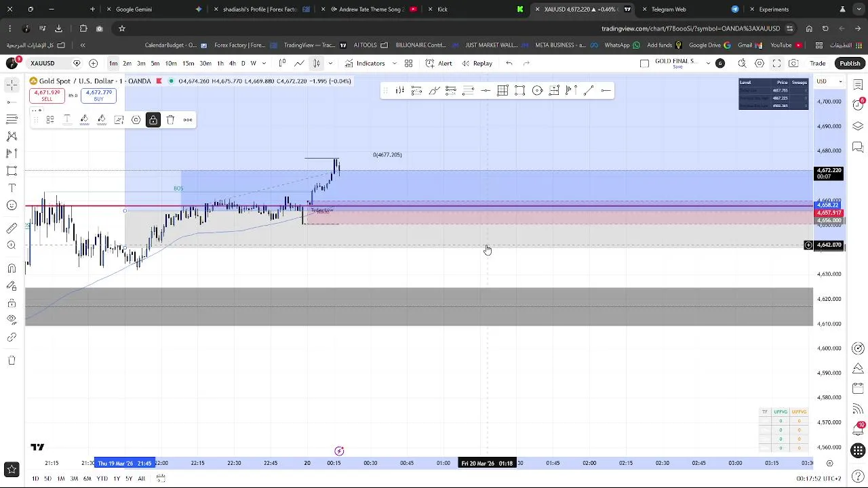Choose the hollow candles chart style icon

[x=282, y=63]
